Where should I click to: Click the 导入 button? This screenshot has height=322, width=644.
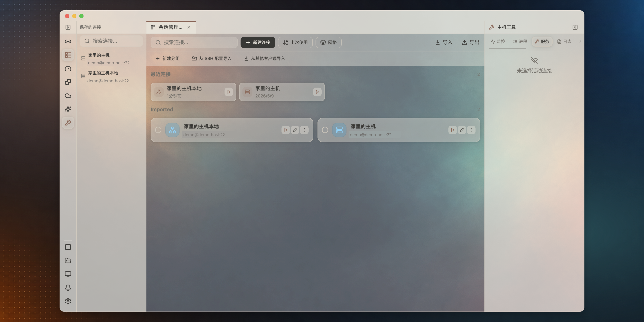[x=444, y=42]
